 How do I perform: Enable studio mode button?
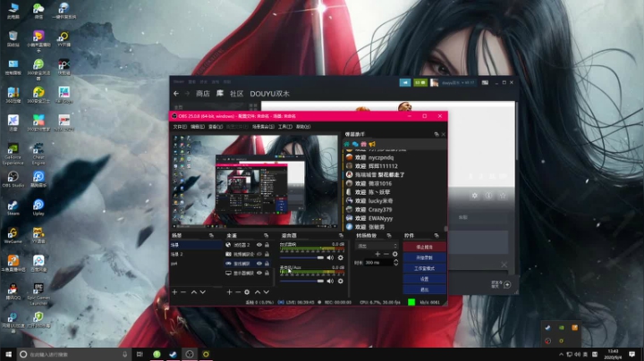pyautogui.click(x=424, y=268)
